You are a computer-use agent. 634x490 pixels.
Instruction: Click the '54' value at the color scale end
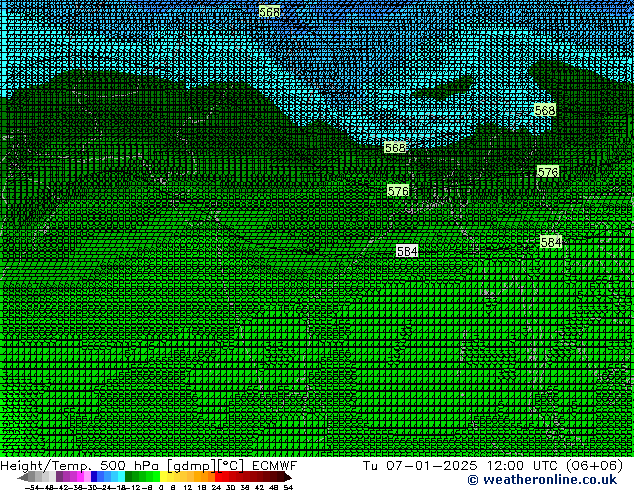point(288,487)
